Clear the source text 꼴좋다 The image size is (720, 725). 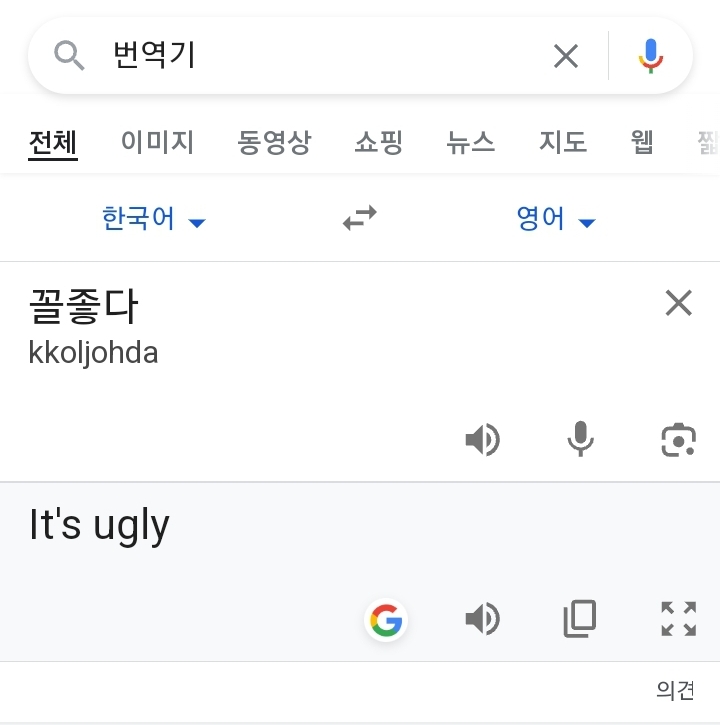[678, 303]
